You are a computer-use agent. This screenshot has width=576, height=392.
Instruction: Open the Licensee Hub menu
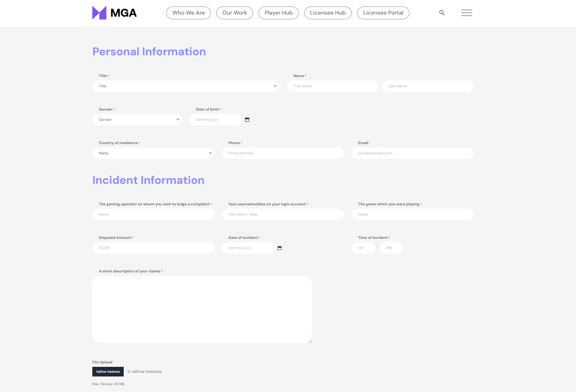pos(328,13)
